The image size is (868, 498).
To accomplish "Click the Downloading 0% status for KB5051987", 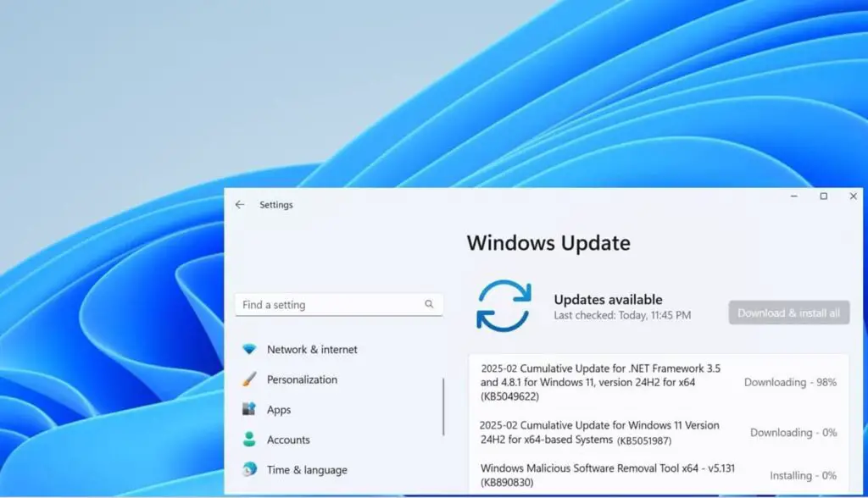I will (x=793, y=432).
